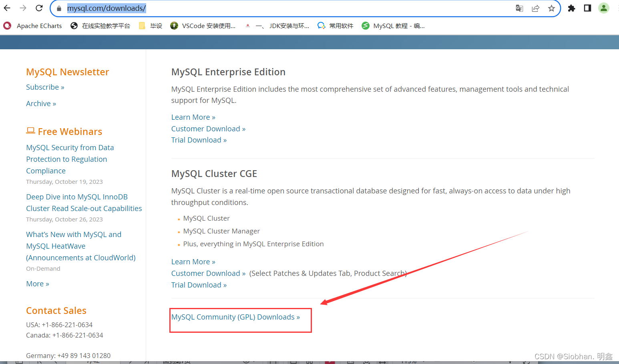Expand the 常用软件 bookmarks folder

[336, 26]
